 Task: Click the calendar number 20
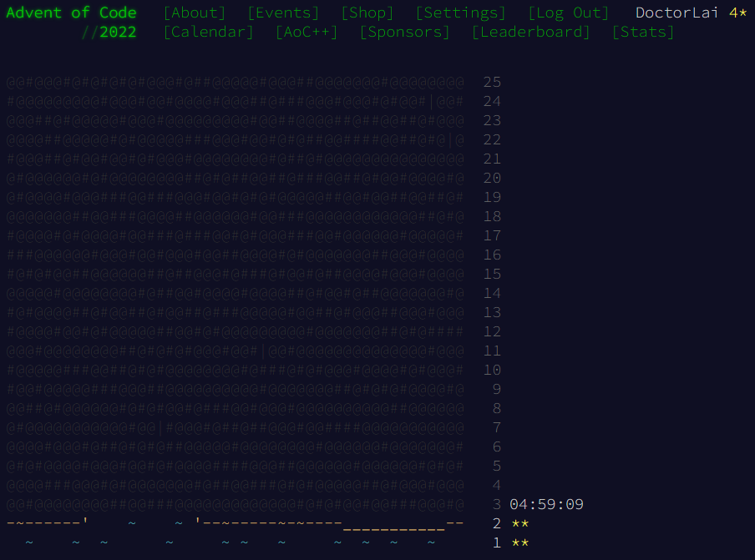(x=492, y=178)
